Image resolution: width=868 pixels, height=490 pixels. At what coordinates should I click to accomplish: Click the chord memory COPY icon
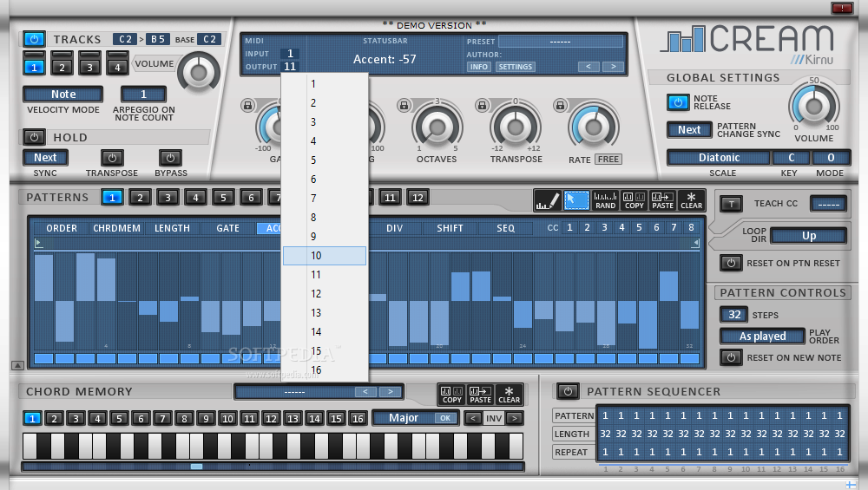(x=451, y=395)
